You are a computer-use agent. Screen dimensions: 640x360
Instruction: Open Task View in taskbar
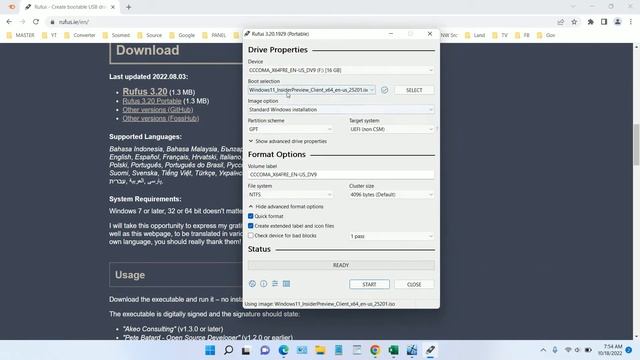[246, 350]
